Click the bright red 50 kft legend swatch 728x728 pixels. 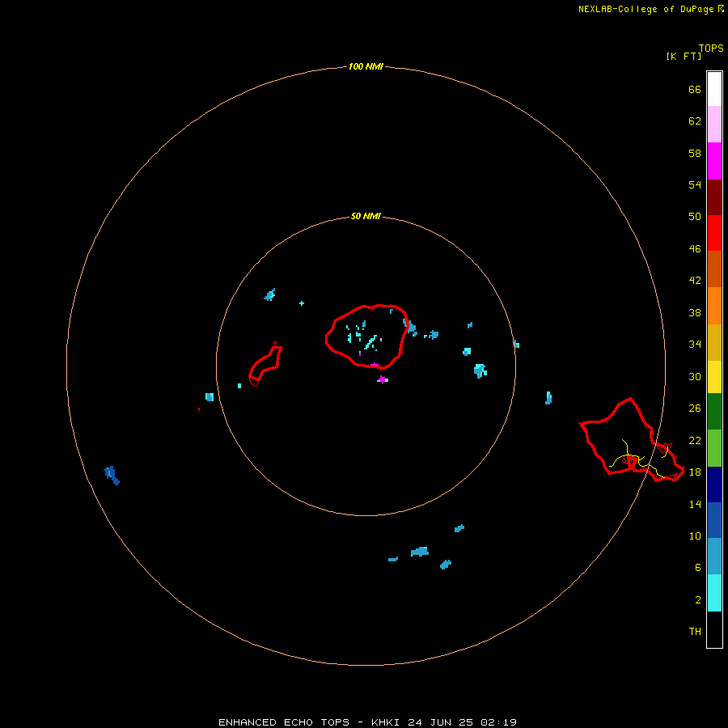click(714, 233)
